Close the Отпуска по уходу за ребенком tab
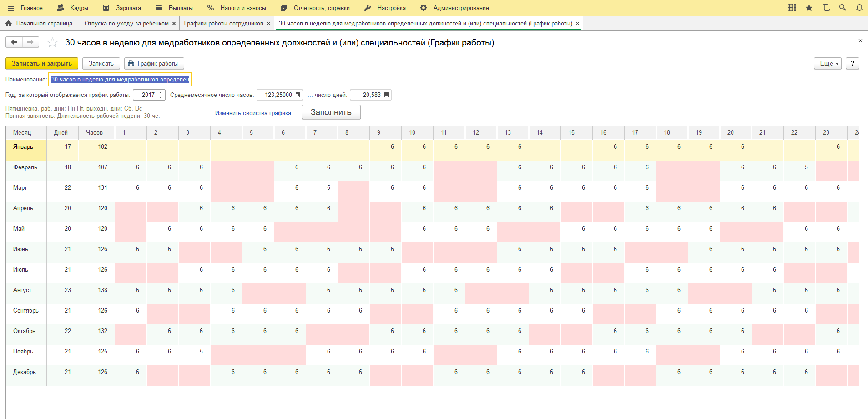This screenshot has height=419, width=868. (174, 24)
